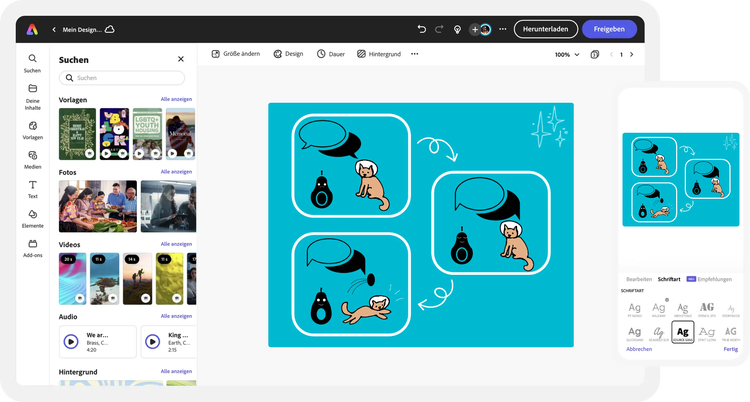The image size is (750, 402).
Task: Open Elemente in the left sidebar
Action: [33, 219]
